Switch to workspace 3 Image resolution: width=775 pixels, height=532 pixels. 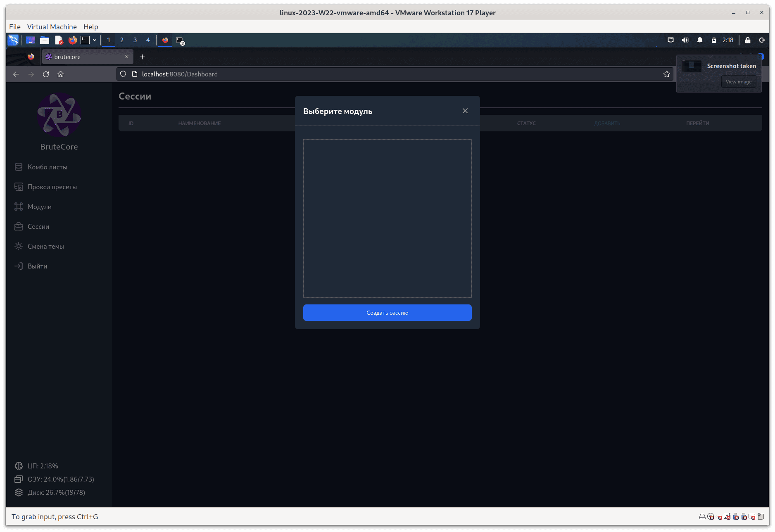tap(135, 40)
